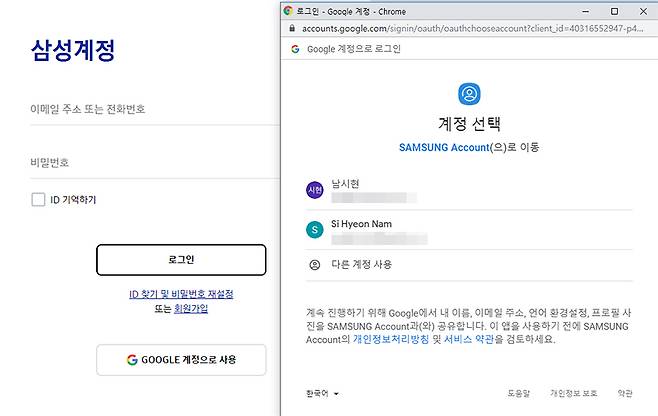Click the 비밀번호 password field
This screenshot has height=416, width=658.
point(154,163)
